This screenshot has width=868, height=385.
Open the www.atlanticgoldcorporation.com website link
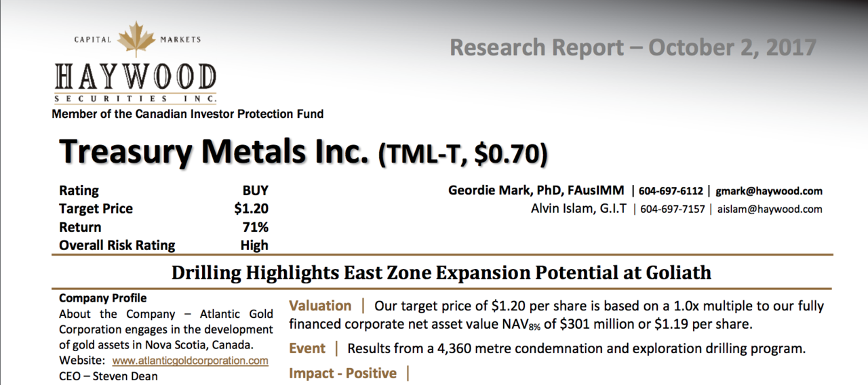click(190, 361)
